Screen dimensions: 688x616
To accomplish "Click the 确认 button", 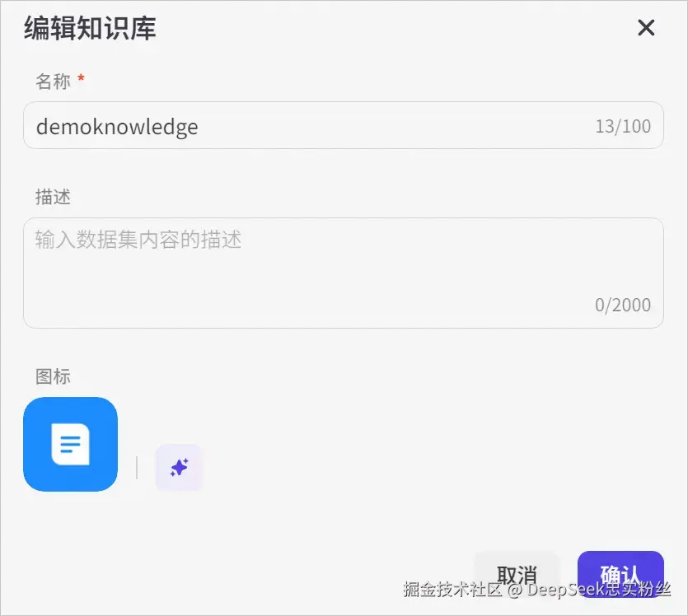I will [620, 574].
